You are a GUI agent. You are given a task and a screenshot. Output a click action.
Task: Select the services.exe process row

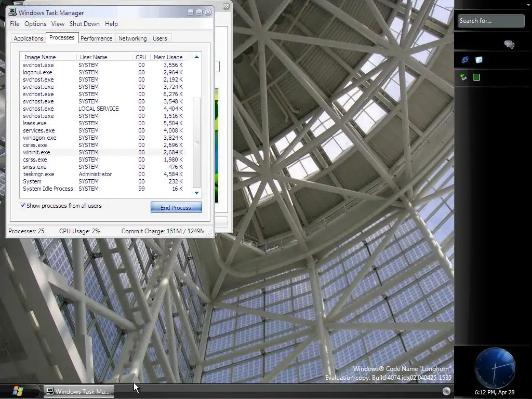click(103, 130)
